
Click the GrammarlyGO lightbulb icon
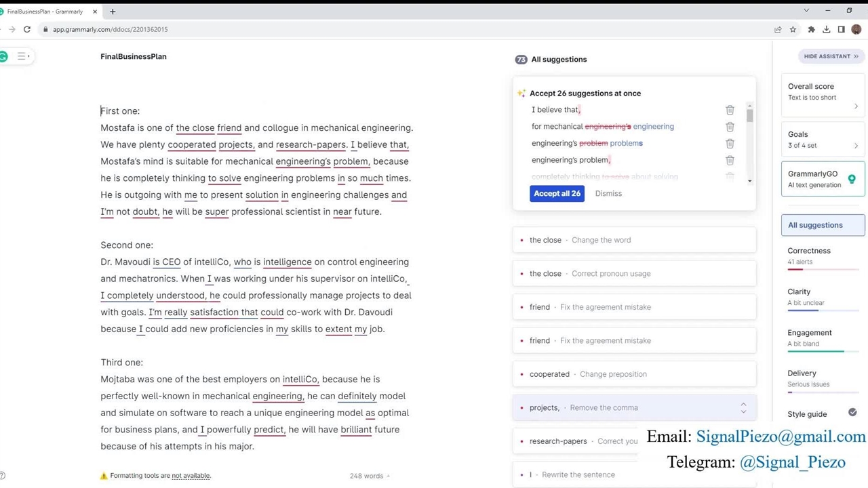(852, 179)
